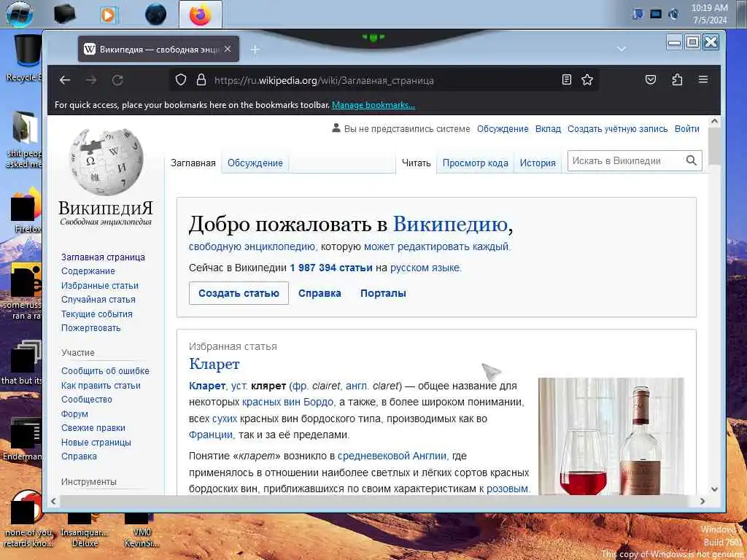This screenshot has width=747, height=560.
Task: Click Пожертвовать sidebar link
Action: (90, 328)
